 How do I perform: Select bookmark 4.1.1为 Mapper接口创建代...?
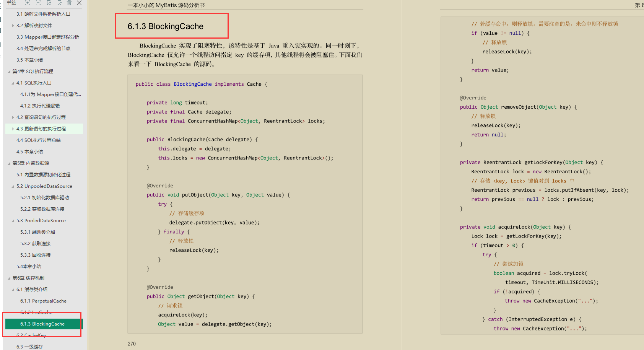[50, 94]
